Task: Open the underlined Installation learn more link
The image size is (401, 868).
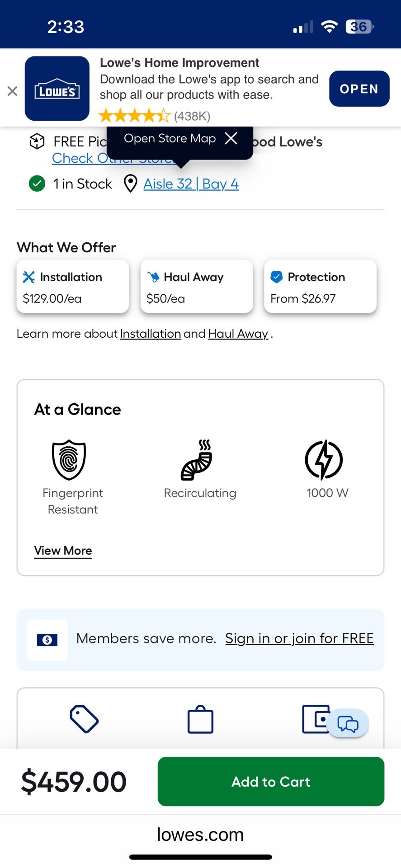Action: (150, 334)
